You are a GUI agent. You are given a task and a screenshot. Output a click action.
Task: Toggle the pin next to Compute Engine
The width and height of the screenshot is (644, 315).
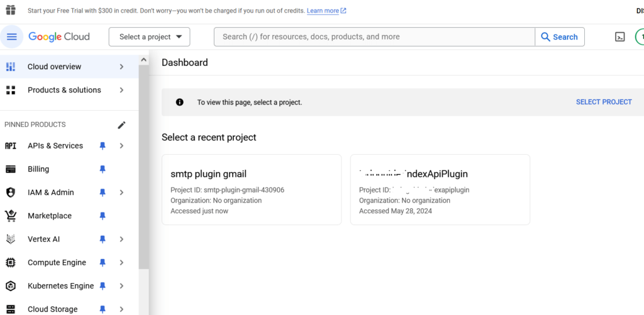coord(103,263)
